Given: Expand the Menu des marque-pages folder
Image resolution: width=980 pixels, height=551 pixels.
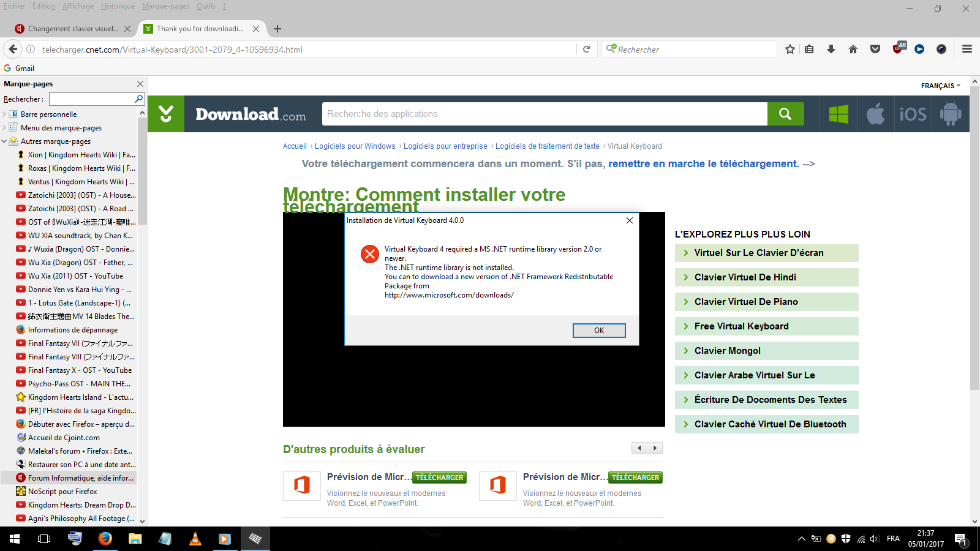Looking at the screenshot, I should [x=4, y=128].
